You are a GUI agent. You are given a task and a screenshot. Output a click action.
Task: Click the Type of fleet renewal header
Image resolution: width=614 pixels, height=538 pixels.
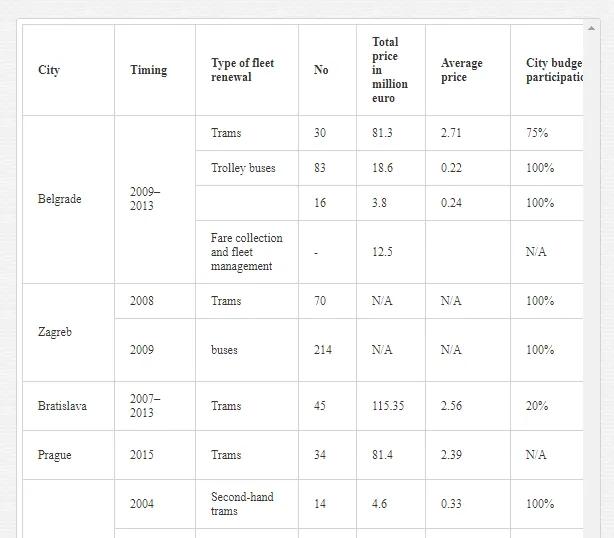242,70
